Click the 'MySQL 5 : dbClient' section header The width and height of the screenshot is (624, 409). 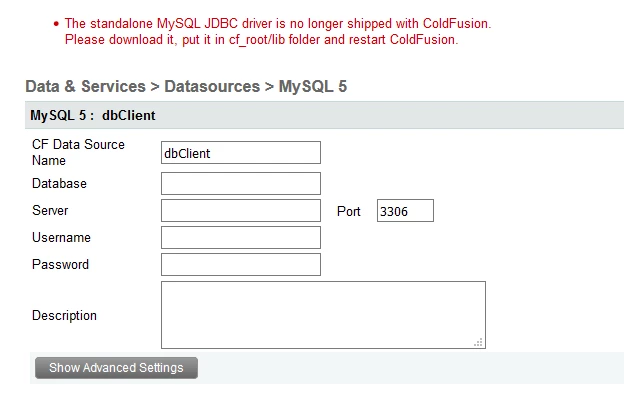(93, 115)
